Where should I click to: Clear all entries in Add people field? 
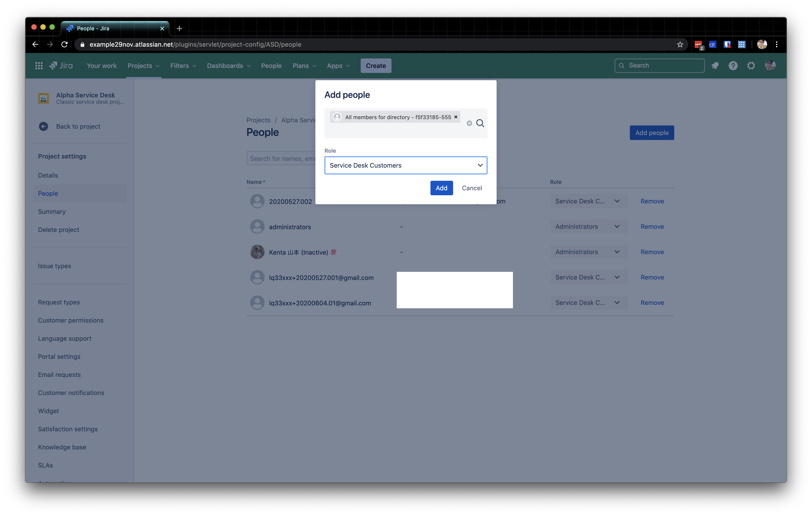point(469,123)
